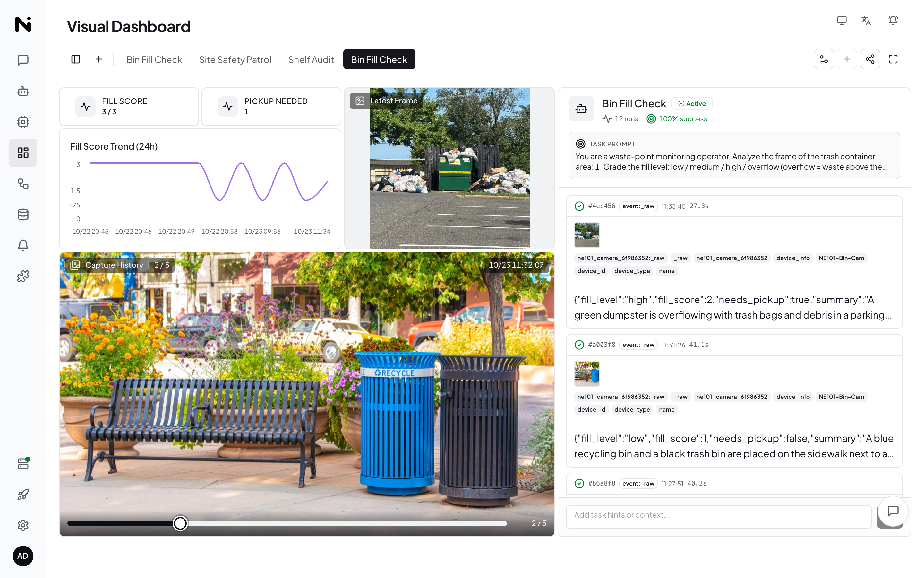Enter fullscreen mode with expand icon
This screenshot has height=578, width=924.
pos(893,59)
